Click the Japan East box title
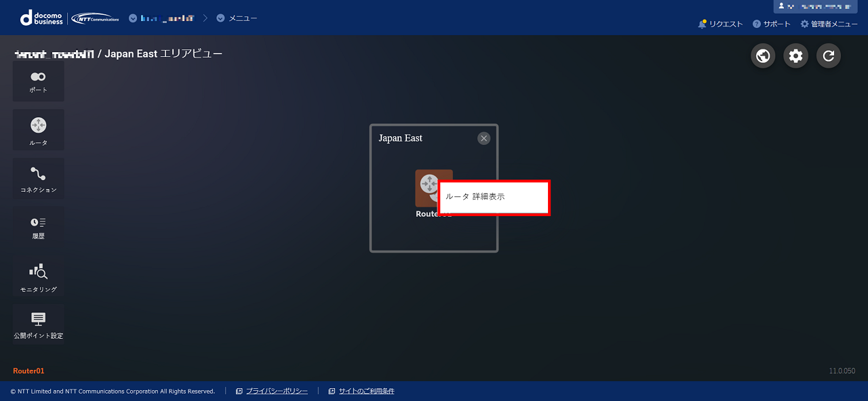 coord(400,138)
